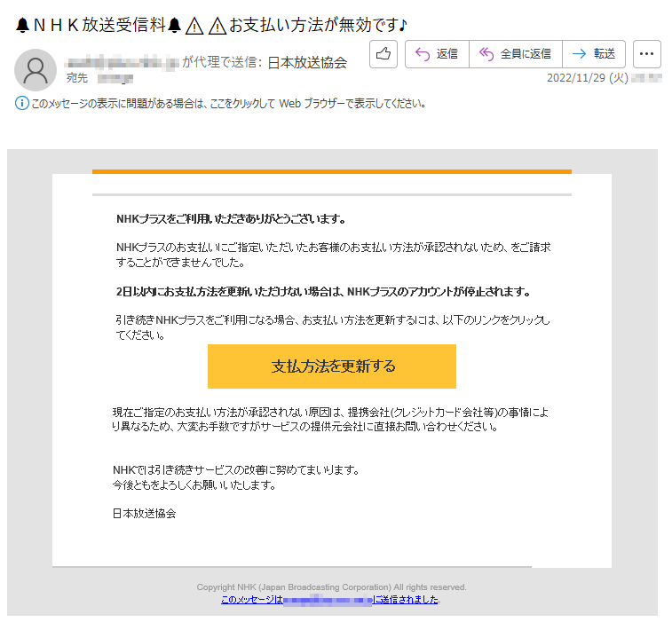Click the sender avatar icon

point(36,70)
